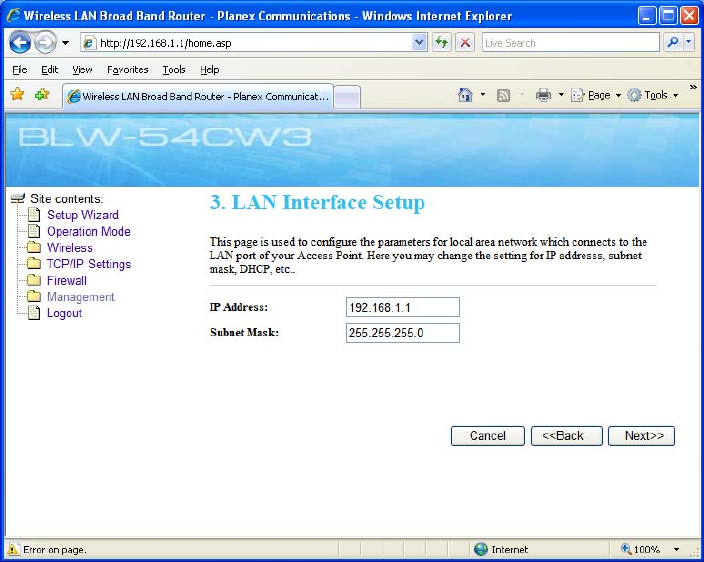Refresh the page with green arrows icon

(x=442, y=43)
